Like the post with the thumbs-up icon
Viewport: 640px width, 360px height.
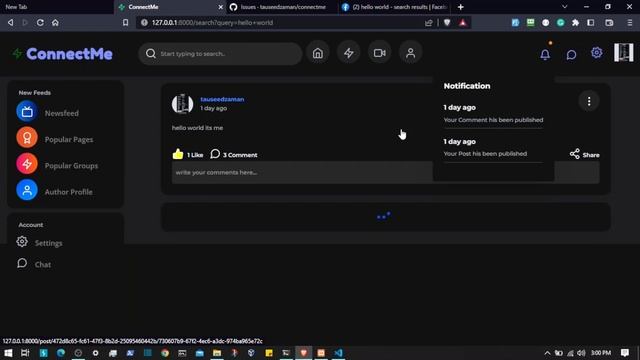(x=178, y=154)
